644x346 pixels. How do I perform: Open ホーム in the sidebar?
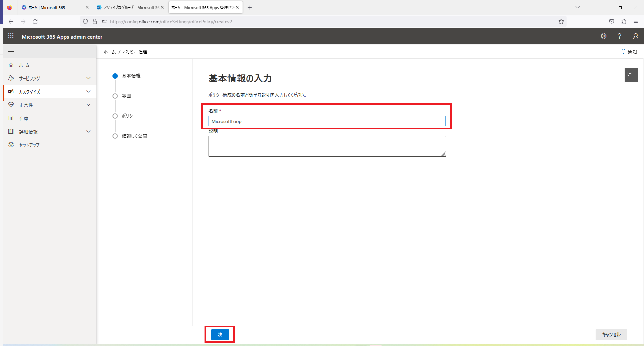coord(50,65)
